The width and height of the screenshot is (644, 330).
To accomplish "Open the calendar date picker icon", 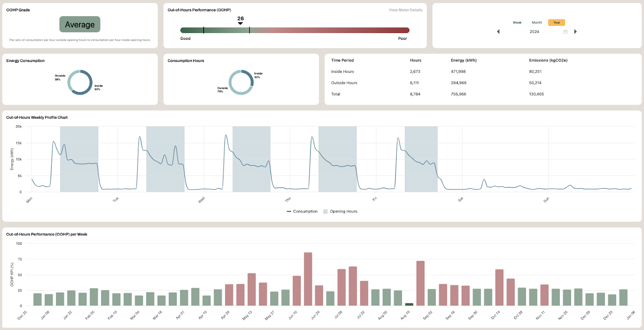I will click(x=566, y=32).
